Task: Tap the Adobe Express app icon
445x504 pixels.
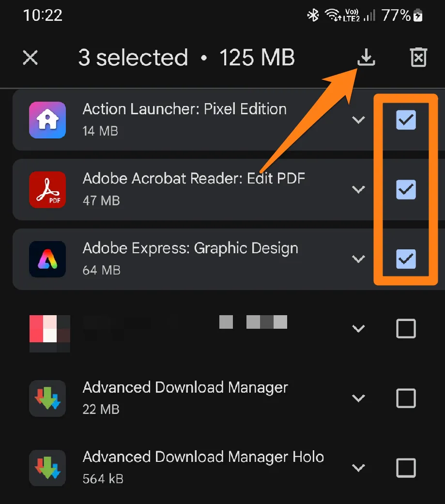Action: (47, 259)
